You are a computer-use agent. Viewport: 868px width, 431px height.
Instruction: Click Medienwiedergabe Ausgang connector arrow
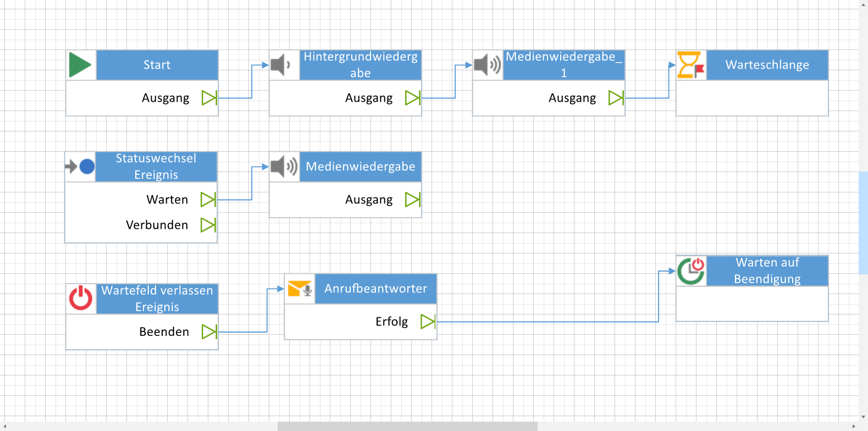point(413,200)
